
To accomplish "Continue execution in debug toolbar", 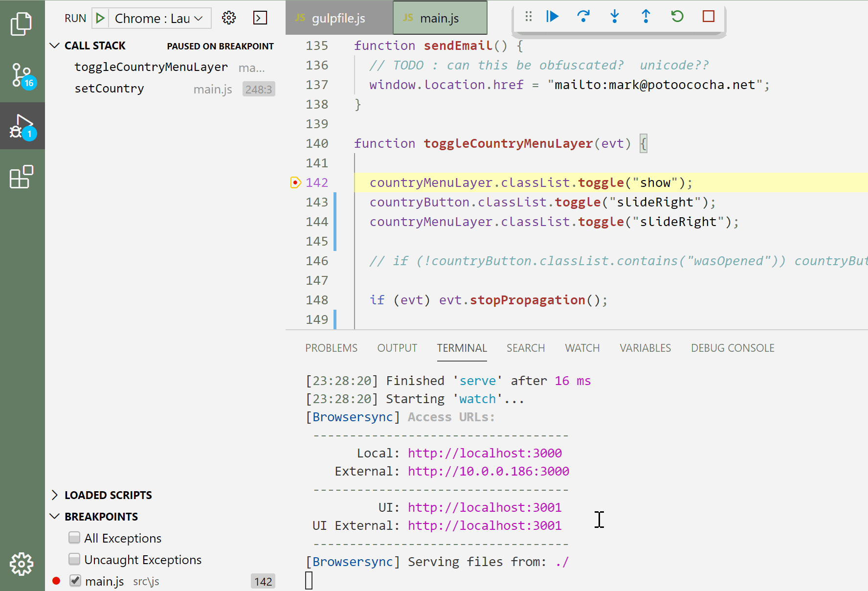I will pos(552,17).
